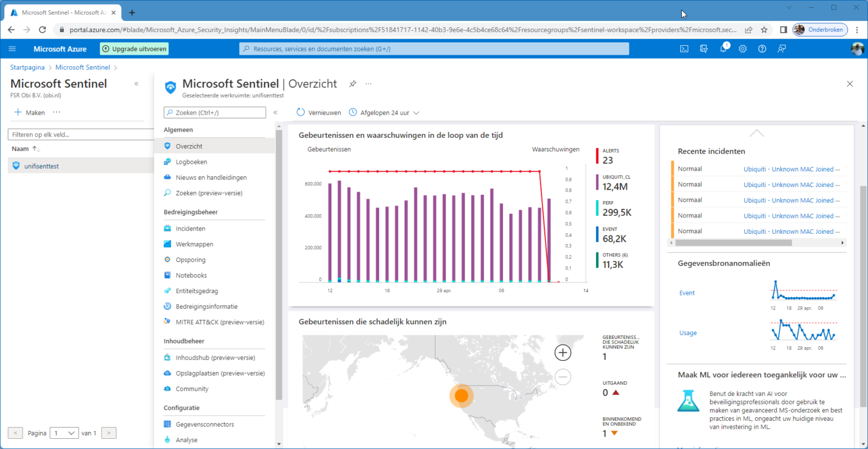The height and width of the screenshot is (449, 868).
Task: Refresh the overview via Vernieuwen
Action: (x=318, y=112)
